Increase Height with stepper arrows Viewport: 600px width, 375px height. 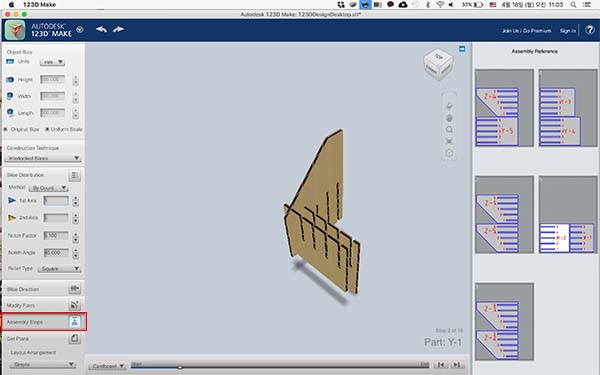pyautogui.click(x=75, y=80)
